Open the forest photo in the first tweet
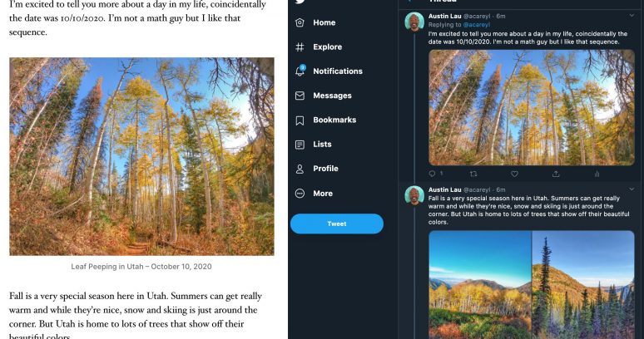Image resolution: width=644 pixels, height=339 pixels. [x=531, y=107]
